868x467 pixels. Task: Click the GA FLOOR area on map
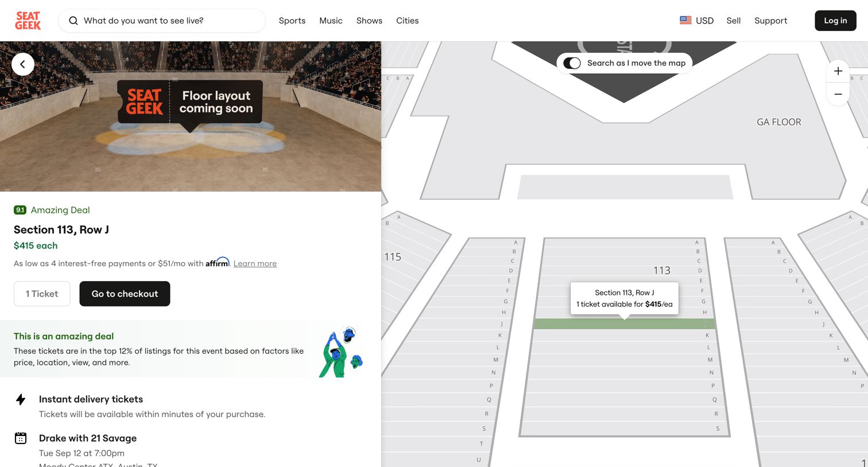point(778,122)
